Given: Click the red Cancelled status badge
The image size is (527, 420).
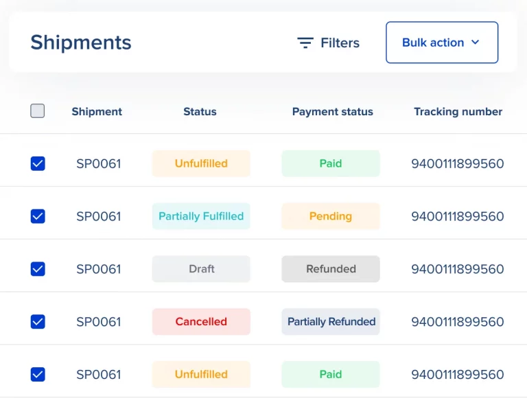Looking at the screenshot, I should pos(201,321).
